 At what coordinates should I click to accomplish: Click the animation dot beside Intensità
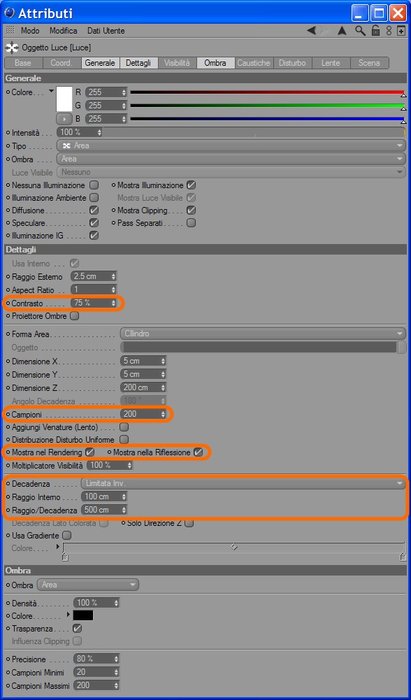point(8,133)
